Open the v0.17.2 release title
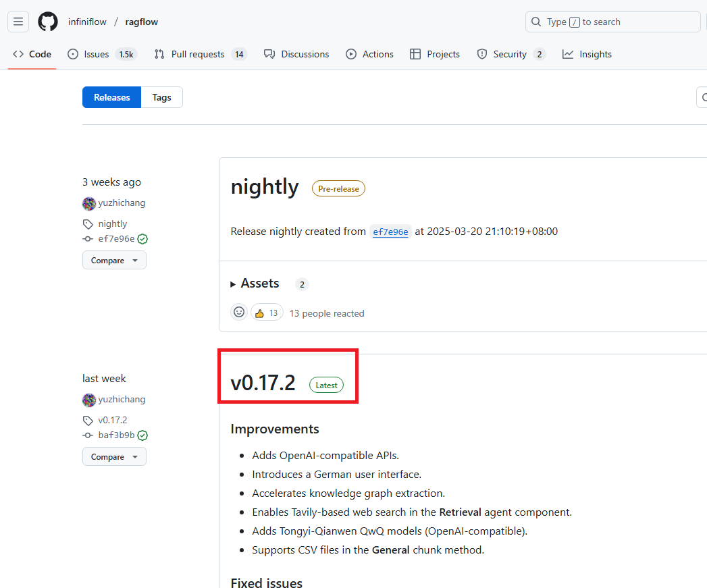The width and height of the screenshot is (707, 588). [x=263, y=383]
